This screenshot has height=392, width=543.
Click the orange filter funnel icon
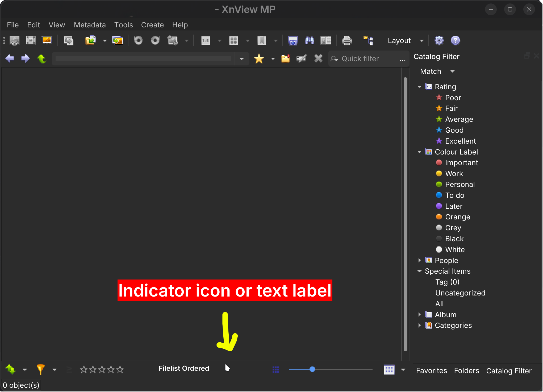[x=40, y=369]
